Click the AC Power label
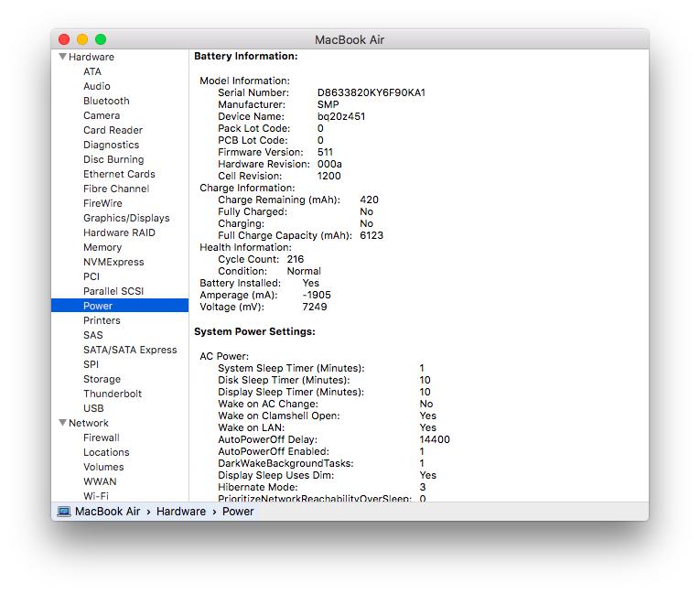The width and height of the screenshot is (700, 594). (x=224, y=356)
